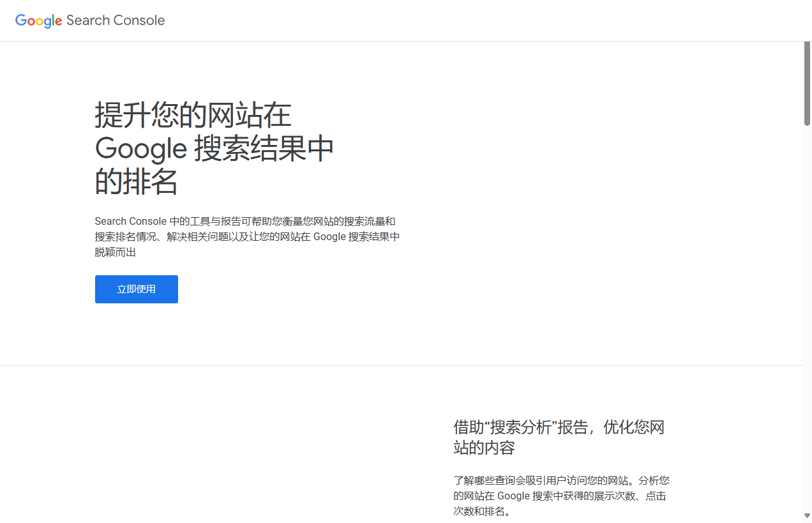This screenshot has height=523, width=812.
Task: Click the yellow letter o in Google logo
Action: tap(40, 21)
